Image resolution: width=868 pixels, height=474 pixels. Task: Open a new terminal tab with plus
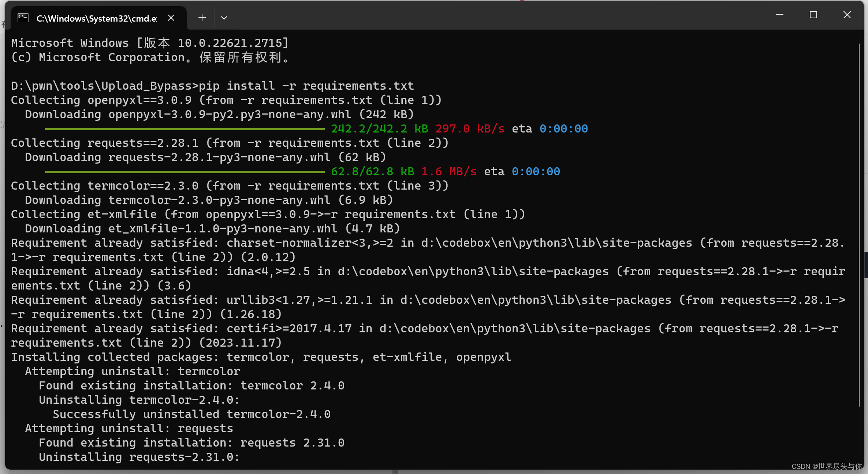click(202, 18)
